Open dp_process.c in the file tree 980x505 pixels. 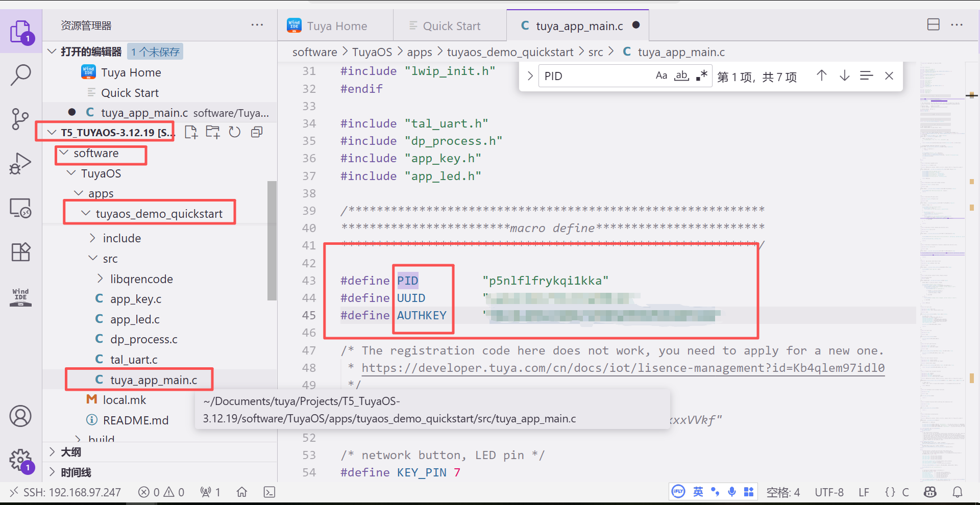(143, 339)
